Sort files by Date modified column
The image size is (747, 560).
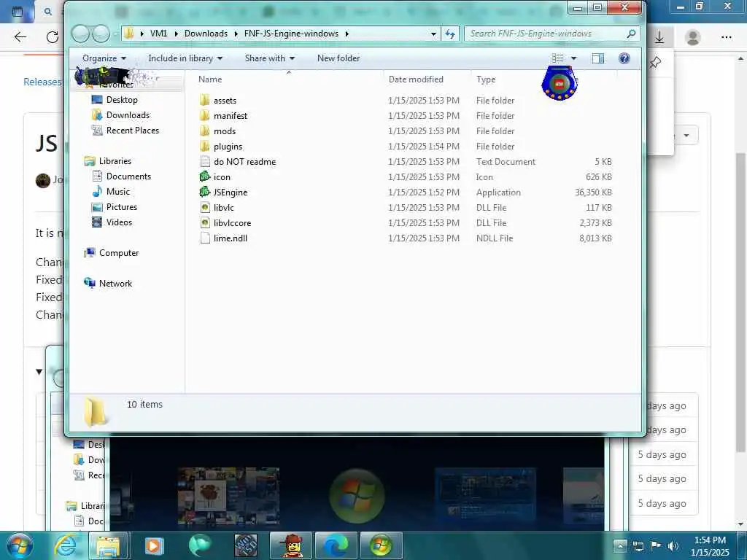tap(416, 79)
